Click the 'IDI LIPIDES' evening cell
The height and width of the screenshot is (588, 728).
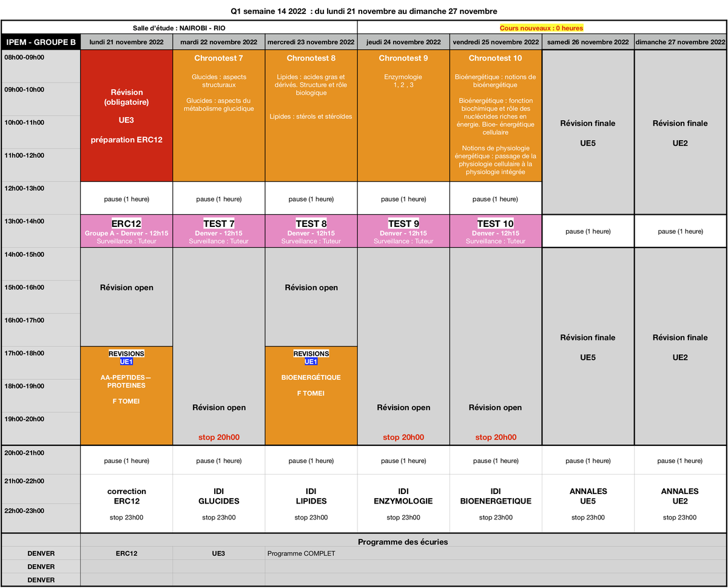(x=311, y=504)
